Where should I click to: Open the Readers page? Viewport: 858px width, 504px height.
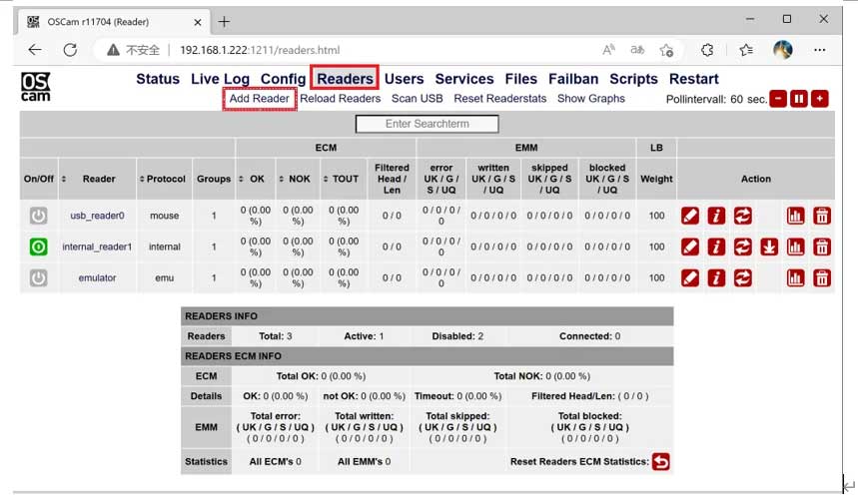[345, 79]
